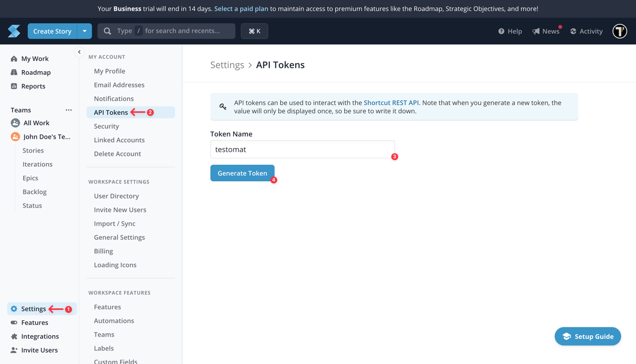Image resolution: width=636 pixels, height=364 pixels.
Task: Open the Activity feed icon
Action: (573, 31)
